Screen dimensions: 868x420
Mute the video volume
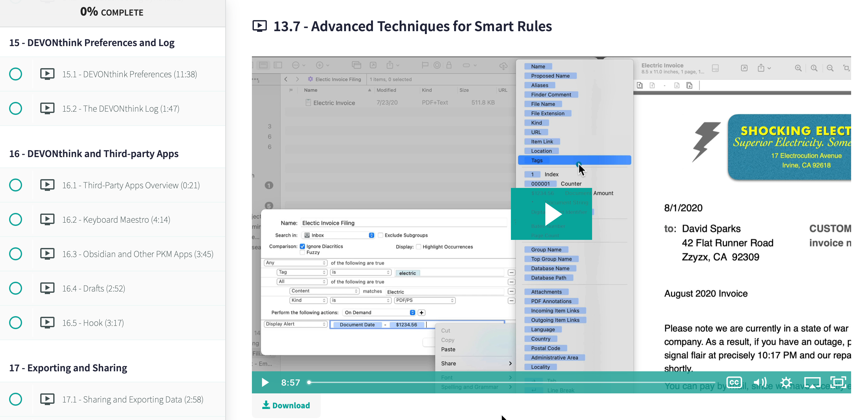click(760, 382)
